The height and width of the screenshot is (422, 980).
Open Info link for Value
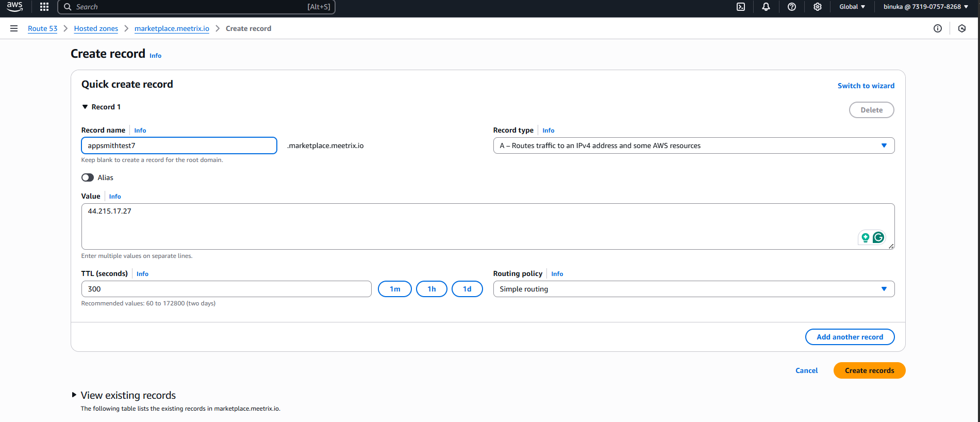click(115, 197)
